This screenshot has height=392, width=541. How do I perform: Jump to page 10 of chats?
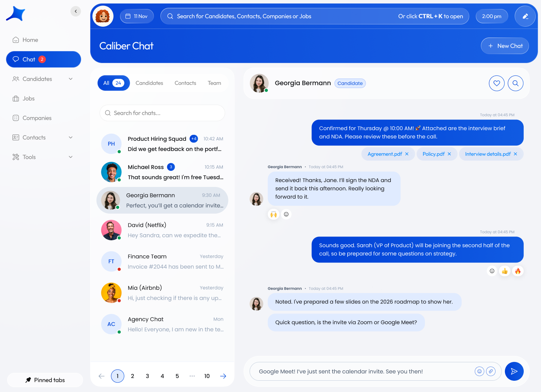(x=207, y=376)
